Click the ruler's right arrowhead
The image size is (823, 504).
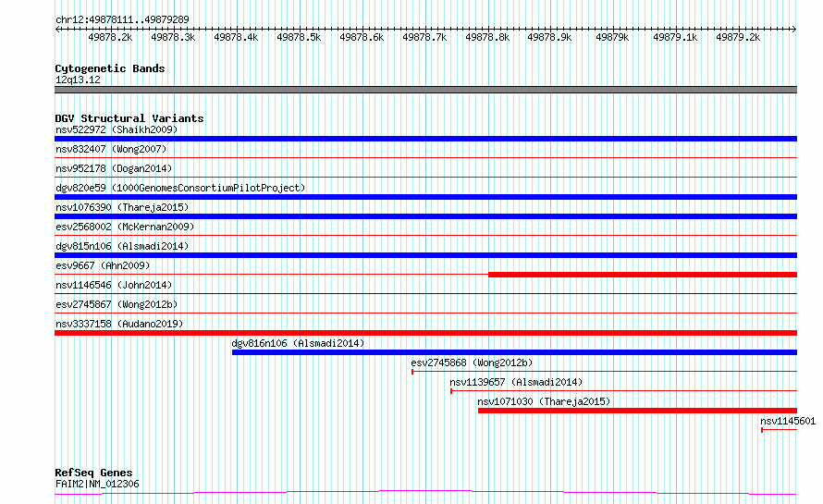pos(794,29)
